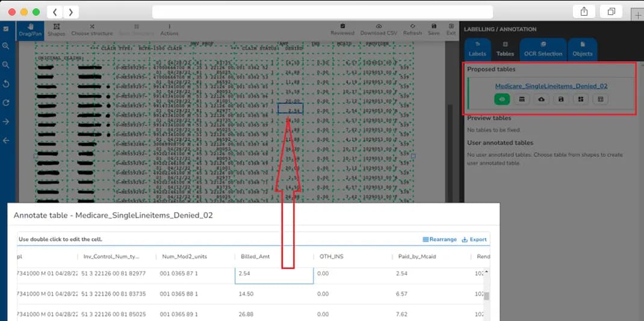644x321 pixels.
Task: Toggle visibility of the proposed table
Action: (503, 99)
